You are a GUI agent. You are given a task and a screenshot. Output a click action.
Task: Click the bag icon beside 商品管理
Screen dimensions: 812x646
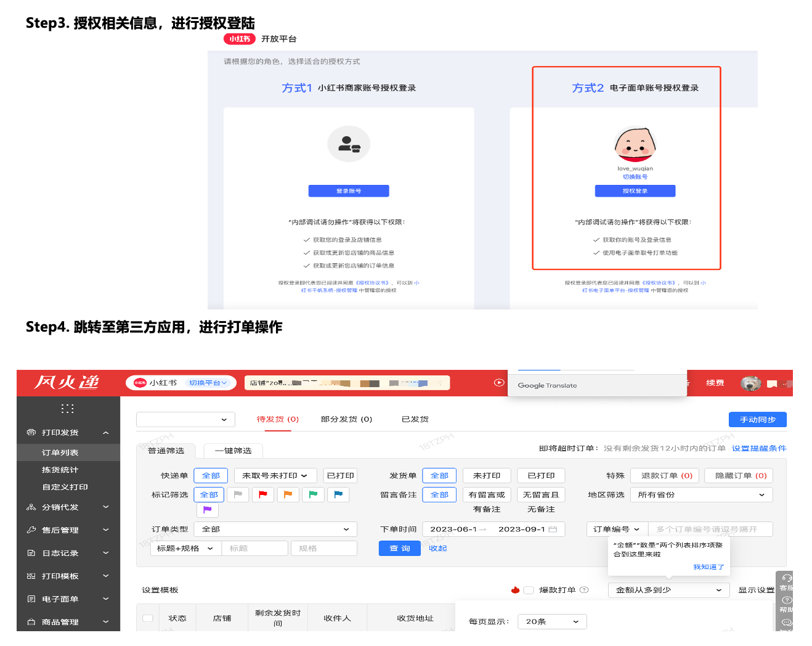click(31, 623)
